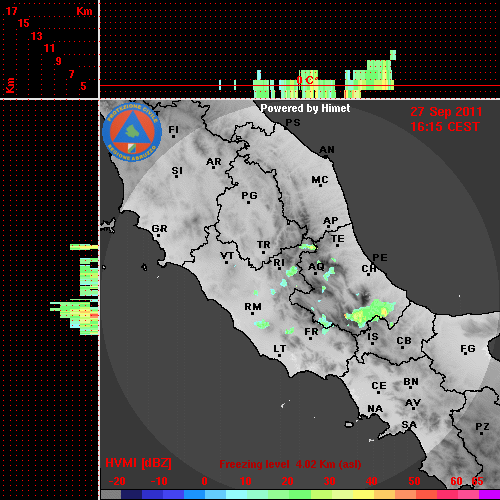Image resolution: width=500 pixels, height=500 pixels.
Task: Click the large radar echo north of IS
Action: pyautogui.click(x=370, y=313)
